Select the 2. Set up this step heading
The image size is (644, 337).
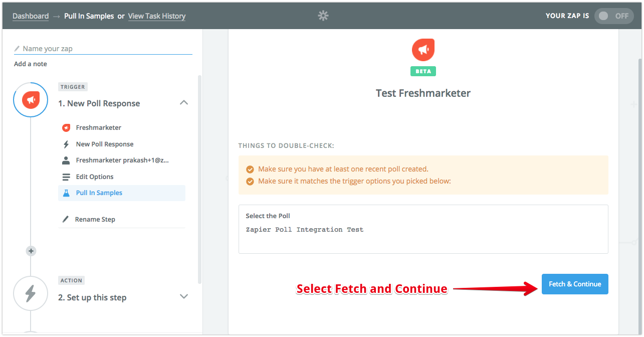(92, 297)
